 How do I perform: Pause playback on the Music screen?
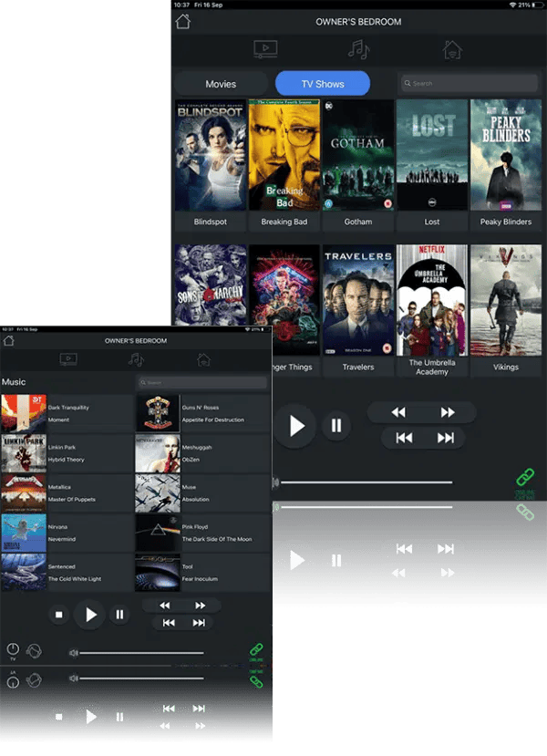119,615
